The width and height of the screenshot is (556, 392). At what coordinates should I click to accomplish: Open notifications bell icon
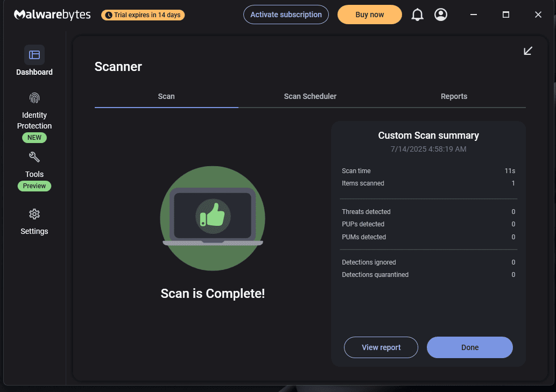[x=417, y=15]
